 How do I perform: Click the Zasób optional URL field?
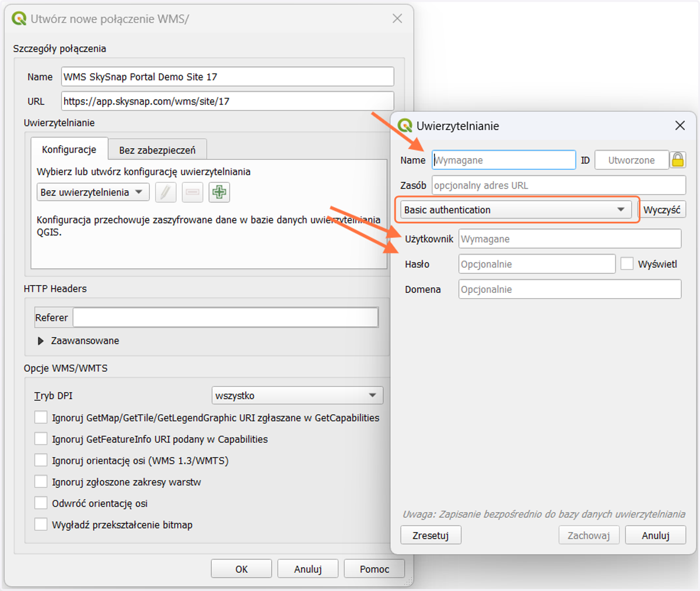click(559, 185)
